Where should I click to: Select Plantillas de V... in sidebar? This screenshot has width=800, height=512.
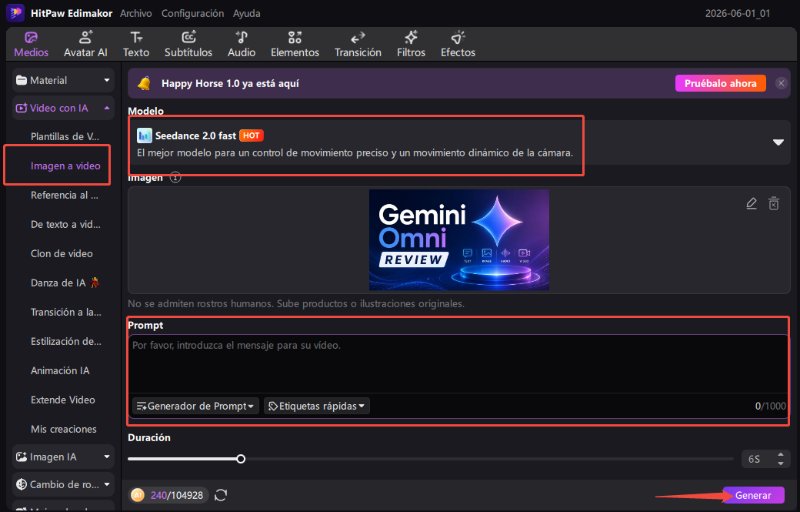65,136
